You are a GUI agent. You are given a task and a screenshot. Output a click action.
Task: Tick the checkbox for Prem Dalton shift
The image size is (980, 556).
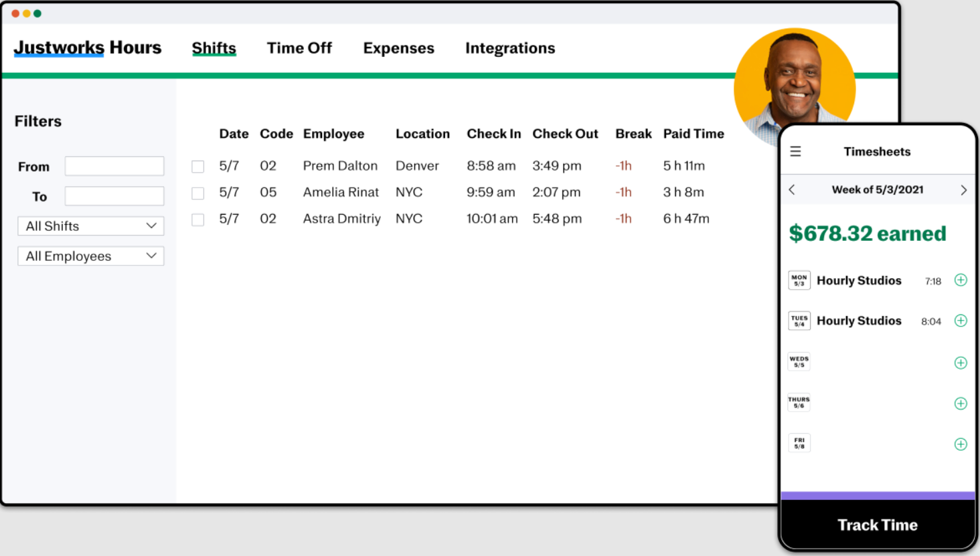197,167
